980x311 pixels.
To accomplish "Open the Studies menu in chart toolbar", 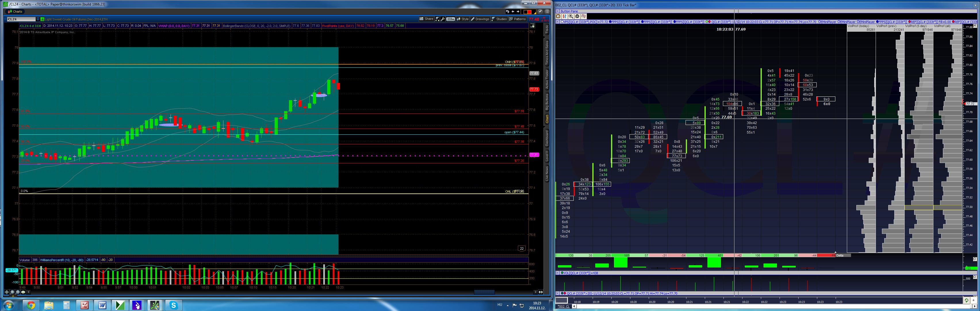I will click(x=499, y=19).
